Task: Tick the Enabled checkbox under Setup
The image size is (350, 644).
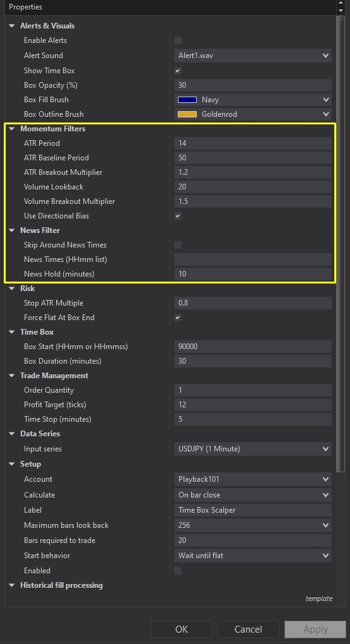Action: coord(178,571)
